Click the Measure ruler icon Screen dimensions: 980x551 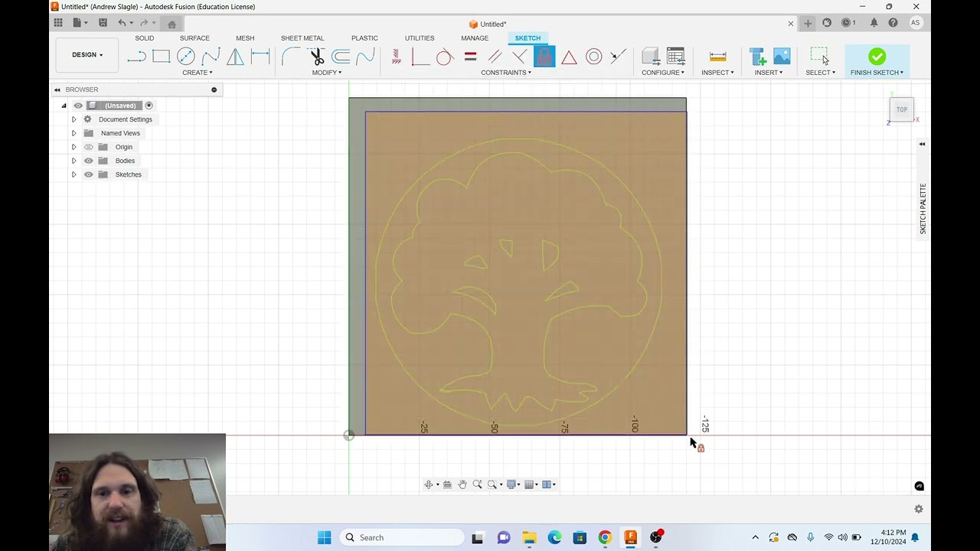(x=717, y=57)
